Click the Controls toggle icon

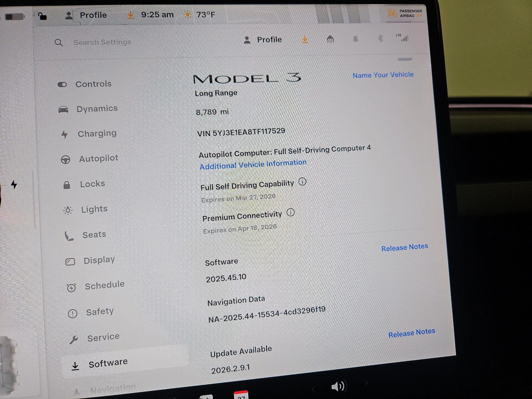pyautogui.click(x=62, y=85)
